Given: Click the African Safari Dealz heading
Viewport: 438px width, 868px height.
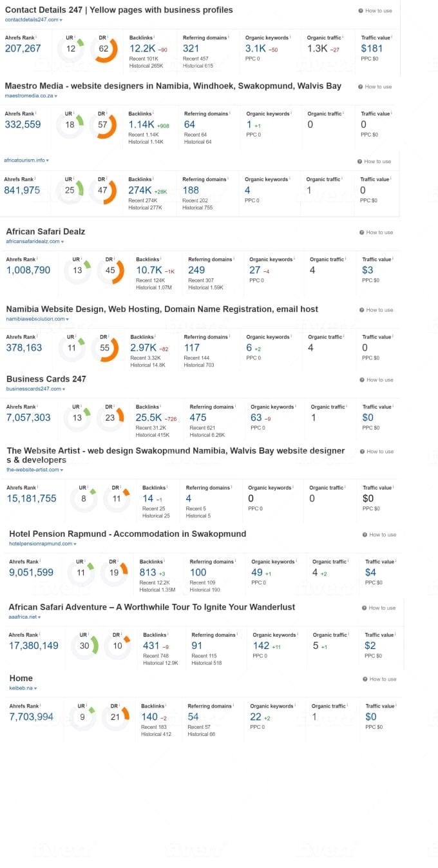Looking at the screenshot, I should 45,231.
